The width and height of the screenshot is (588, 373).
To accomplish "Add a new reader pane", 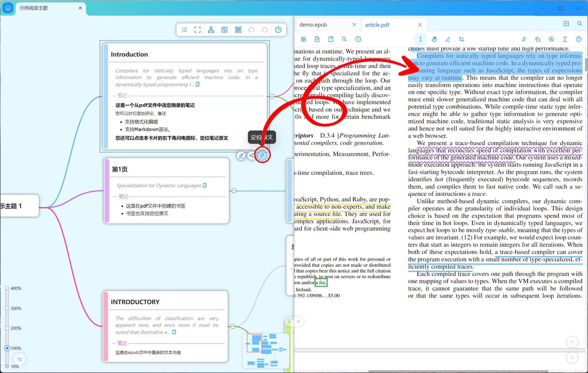I will pyautogui.click(x=566, y=23).
